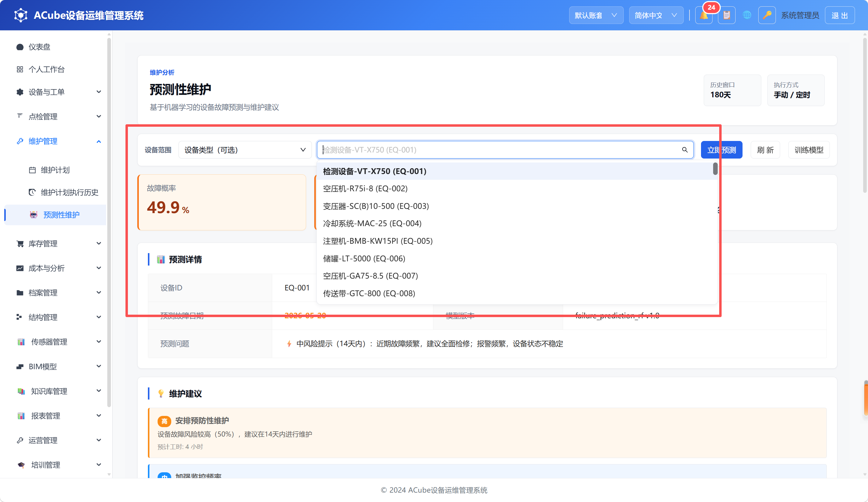868x502 pixels.
Task: Click the 预测性维护 robot icon
Action: tap(33, 215)
